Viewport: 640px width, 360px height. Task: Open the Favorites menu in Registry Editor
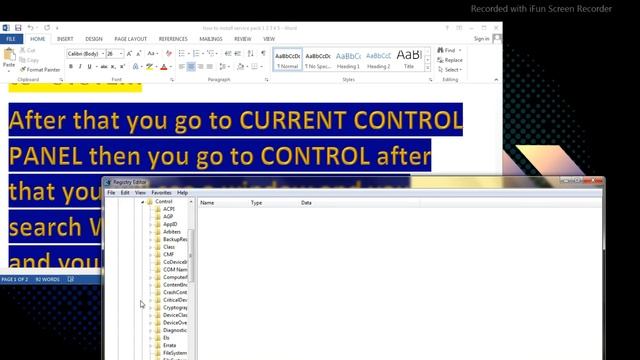[x=161, y=193]
